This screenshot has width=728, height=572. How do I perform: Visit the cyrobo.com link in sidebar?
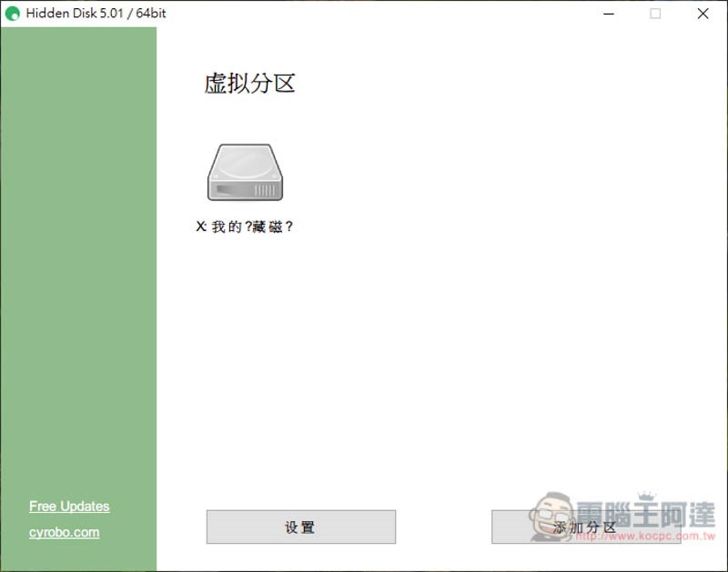[x=64, y=532]
